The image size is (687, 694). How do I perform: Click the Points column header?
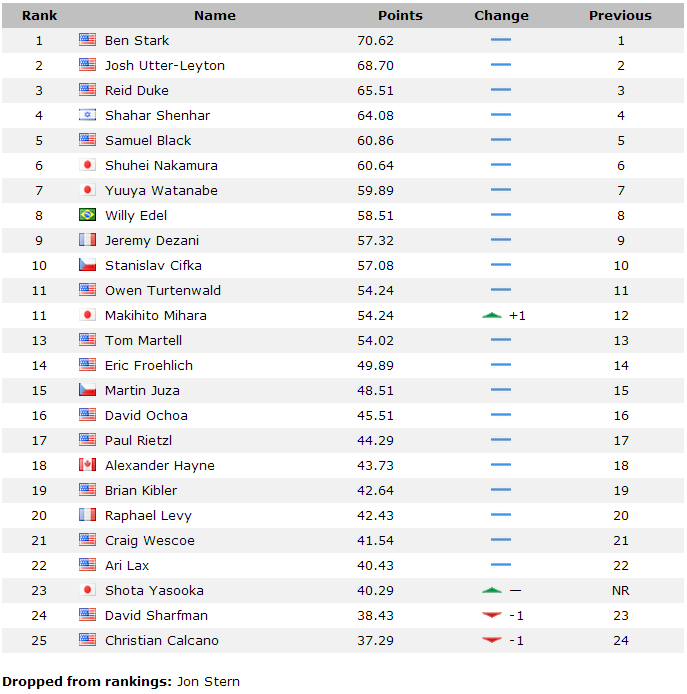point(400,15)
